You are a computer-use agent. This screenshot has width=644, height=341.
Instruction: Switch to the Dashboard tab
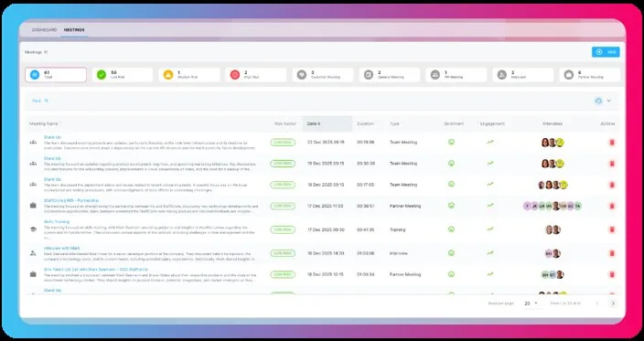[44, 30]
